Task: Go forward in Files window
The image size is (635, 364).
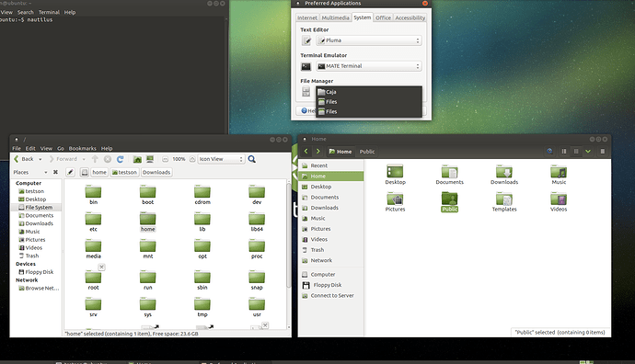Action: tap(317, 152)
